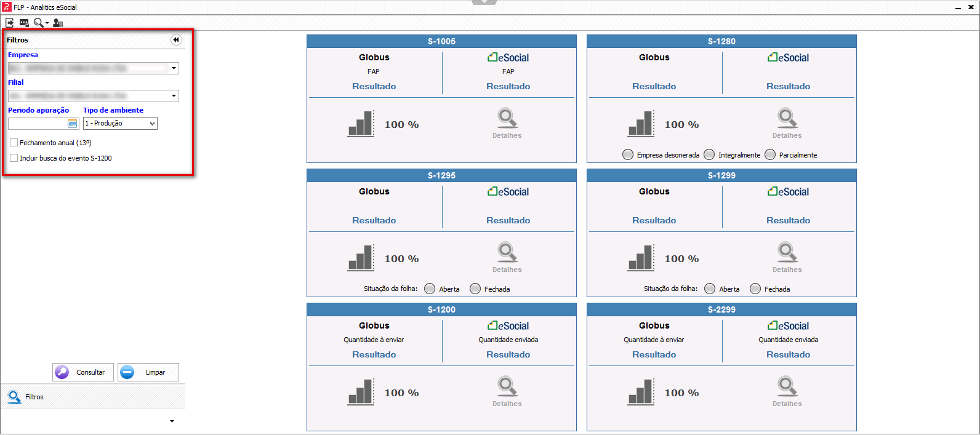The height and width of the screenshot is (435, 980).
Task: Open the Tipo de ambiente combo box
Action: (120, 123)
